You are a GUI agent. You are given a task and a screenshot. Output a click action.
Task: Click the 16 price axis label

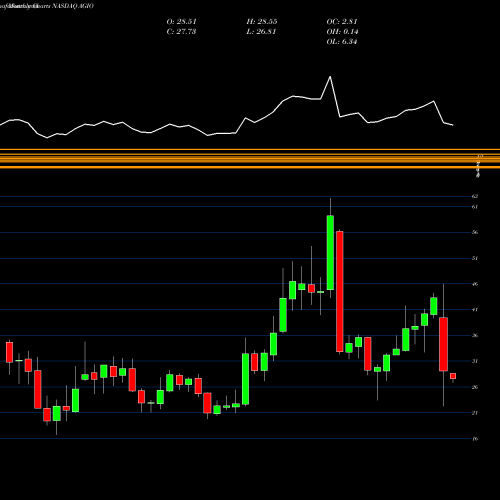[x=475, y=439]
